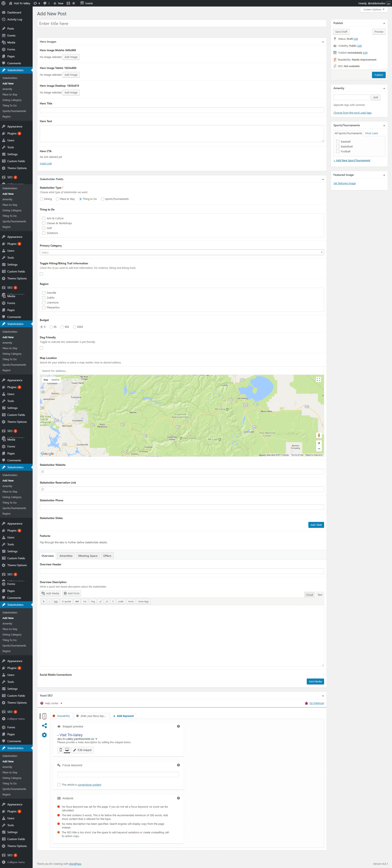Click the b-quote editor button

tap(66, 601)
